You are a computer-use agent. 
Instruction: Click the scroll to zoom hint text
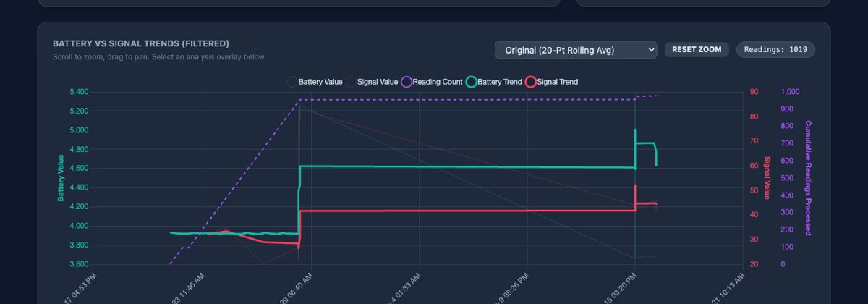tap(159, 57)
